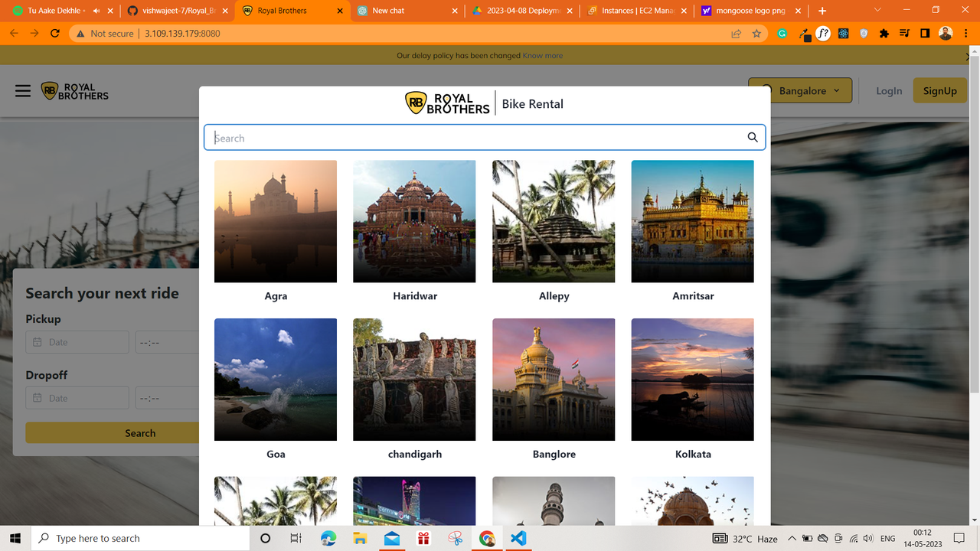
Task: Open Chrome side panel icon
Action: click(925, 34)
